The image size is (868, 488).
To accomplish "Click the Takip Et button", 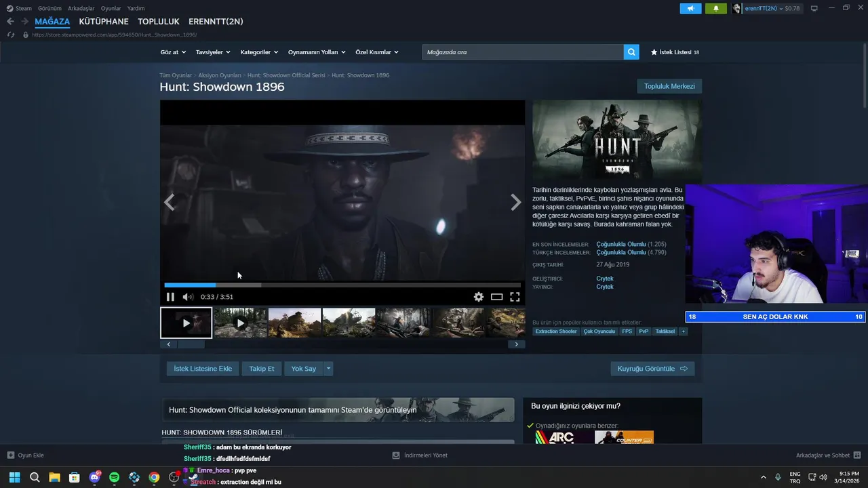I will tap(262, 369).
